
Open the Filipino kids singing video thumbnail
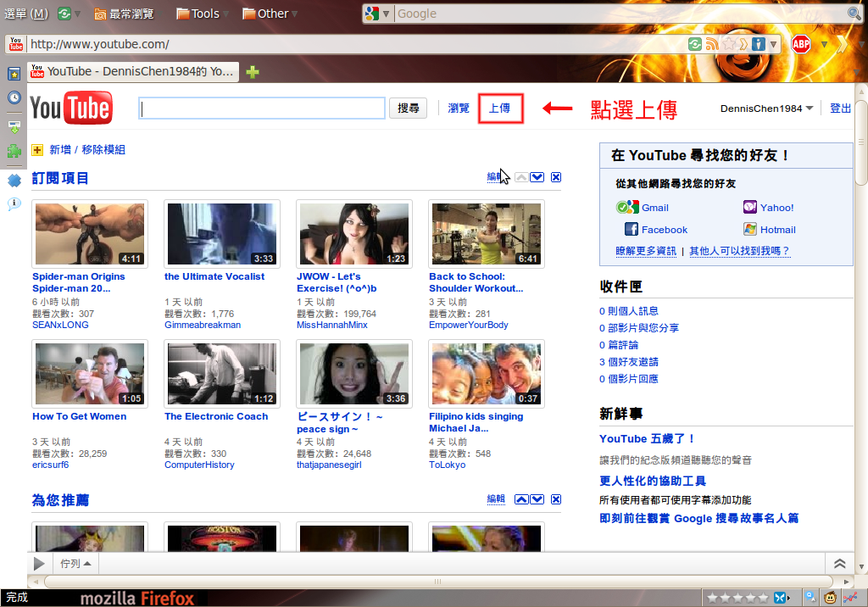click(487, 374)
